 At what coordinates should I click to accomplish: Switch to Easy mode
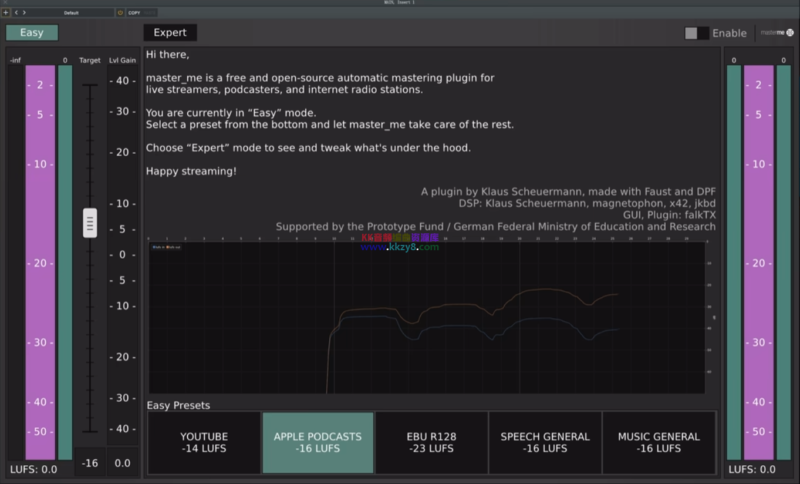(32, 32)
